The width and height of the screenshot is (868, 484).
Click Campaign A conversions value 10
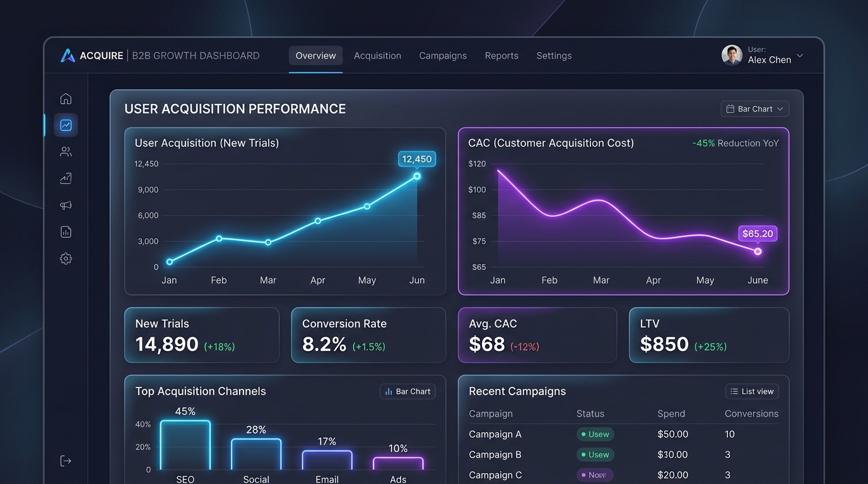(730, 434)
